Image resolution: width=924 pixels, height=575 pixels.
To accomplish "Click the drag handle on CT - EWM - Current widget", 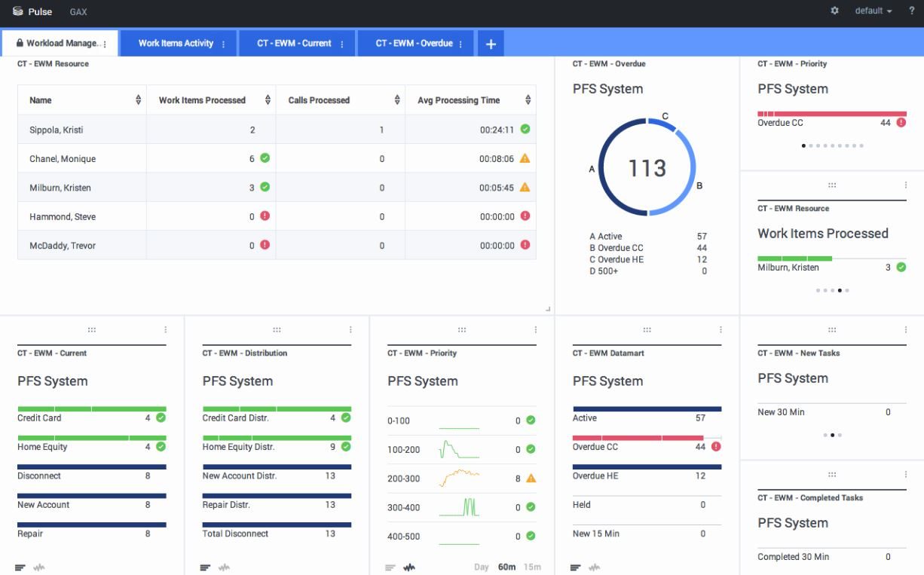I will [90, 329].
